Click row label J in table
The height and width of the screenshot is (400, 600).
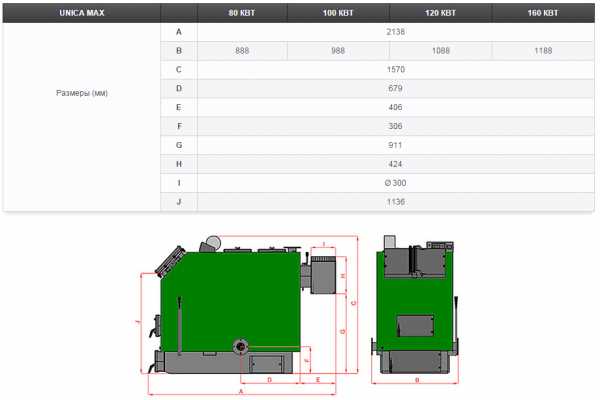179,202
